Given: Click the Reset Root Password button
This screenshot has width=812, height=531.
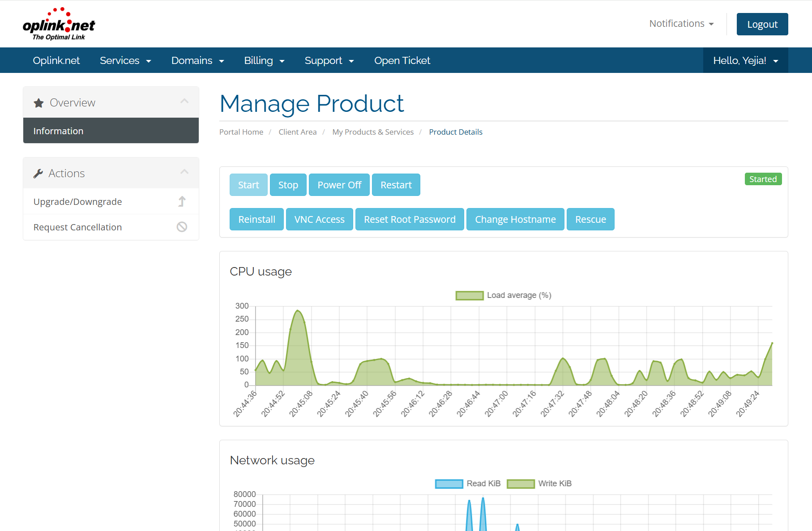Looking at the screenshot, I should pos(410,219).
